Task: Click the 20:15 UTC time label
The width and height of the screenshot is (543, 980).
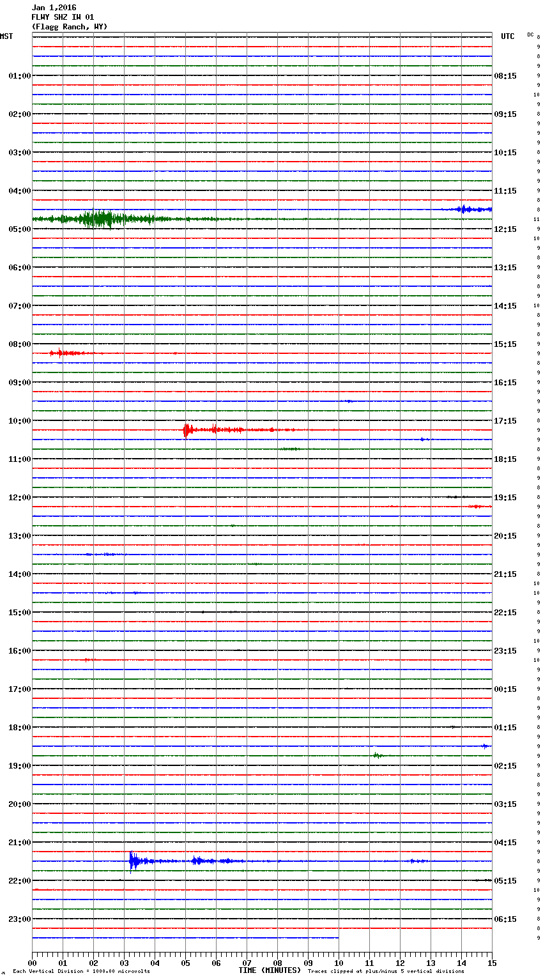Action: pos(505,536)
